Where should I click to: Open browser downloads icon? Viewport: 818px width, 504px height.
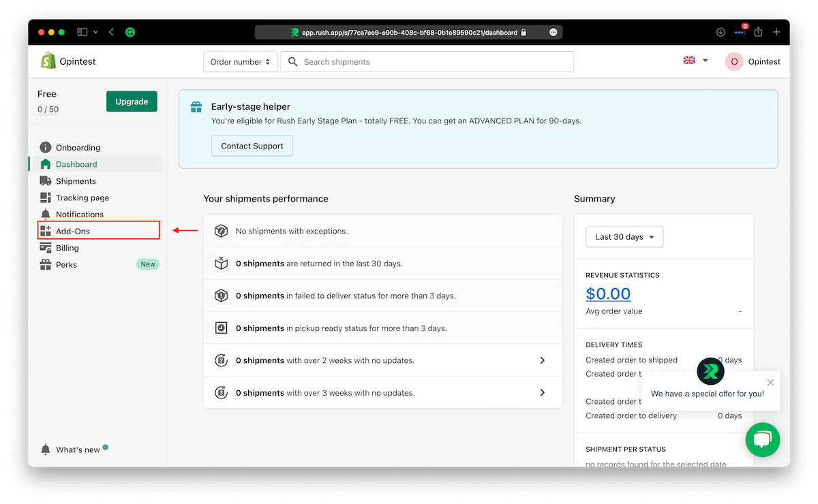[721, 32]
